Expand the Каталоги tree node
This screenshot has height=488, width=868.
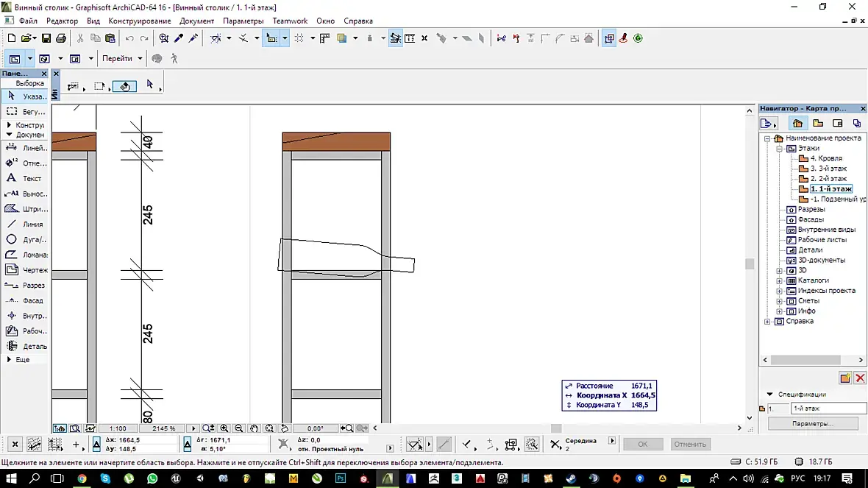pyautogui.click(x=780, y=281)
